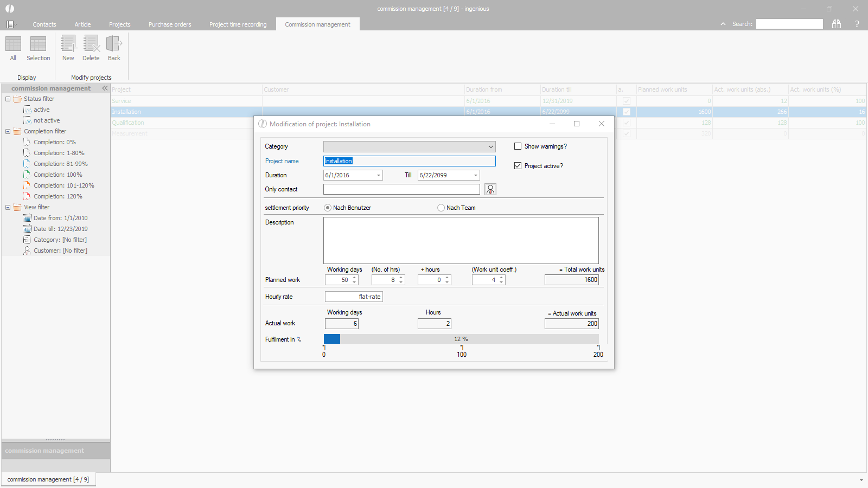Collapse sidebar with double-chevron icon
This screenshot has width=868, height=488.
coord(105,88)
